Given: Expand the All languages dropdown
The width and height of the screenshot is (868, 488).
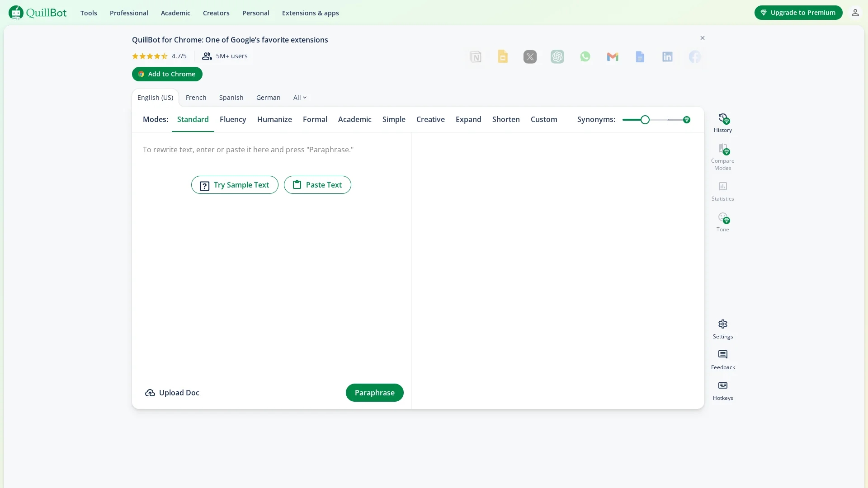Looking at the screenshot, I should click(300, 98).
